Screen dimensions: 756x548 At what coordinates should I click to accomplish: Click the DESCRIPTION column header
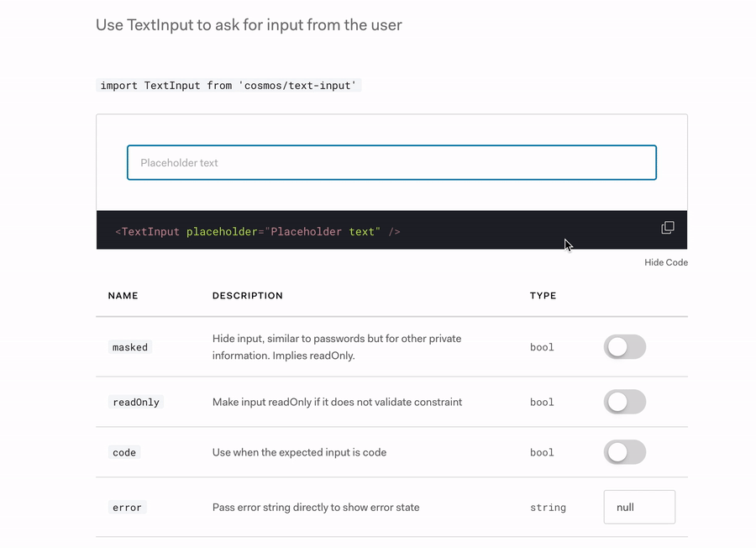(248, 296)
